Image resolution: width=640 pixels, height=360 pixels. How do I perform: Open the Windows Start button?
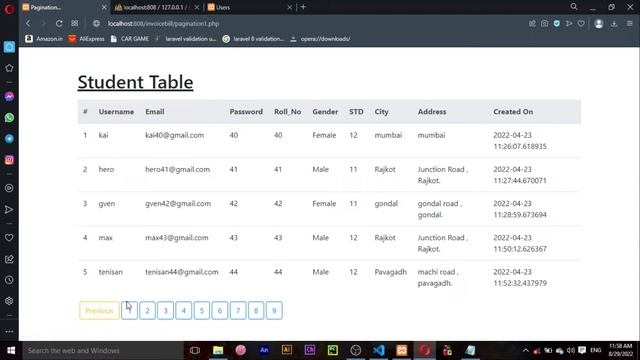11,351
